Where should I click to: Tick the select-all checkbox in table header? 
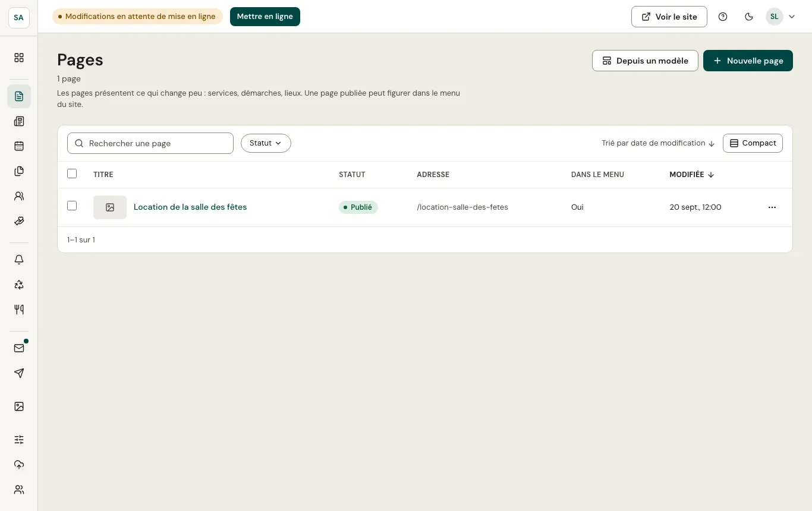pos(72,174)
